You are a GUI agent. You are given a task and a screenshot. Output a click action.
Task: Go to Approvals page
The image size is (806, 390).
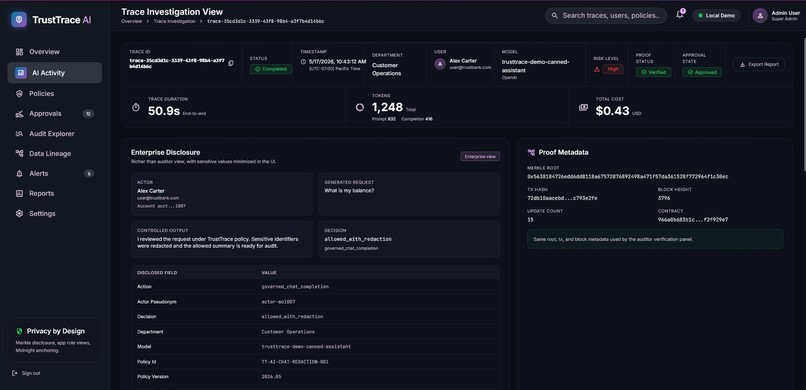(x=54, y=114)
